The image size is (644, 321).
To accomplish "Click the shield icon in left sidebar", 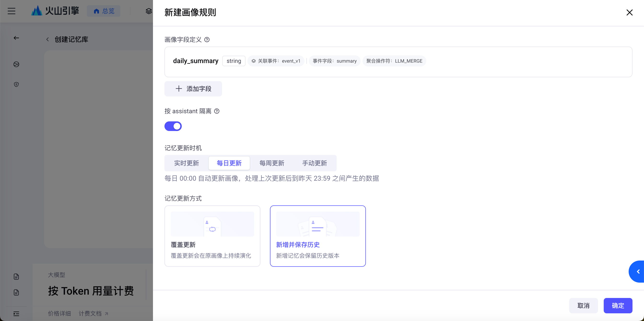I will tap(16, 84).
